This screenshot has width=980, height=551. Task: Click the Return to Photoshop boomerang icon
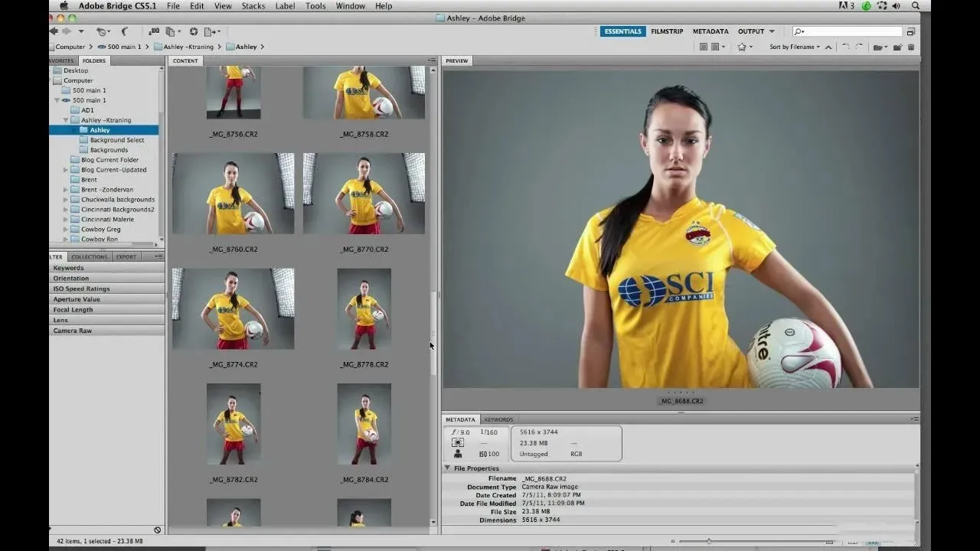click(x=124, y=31)
